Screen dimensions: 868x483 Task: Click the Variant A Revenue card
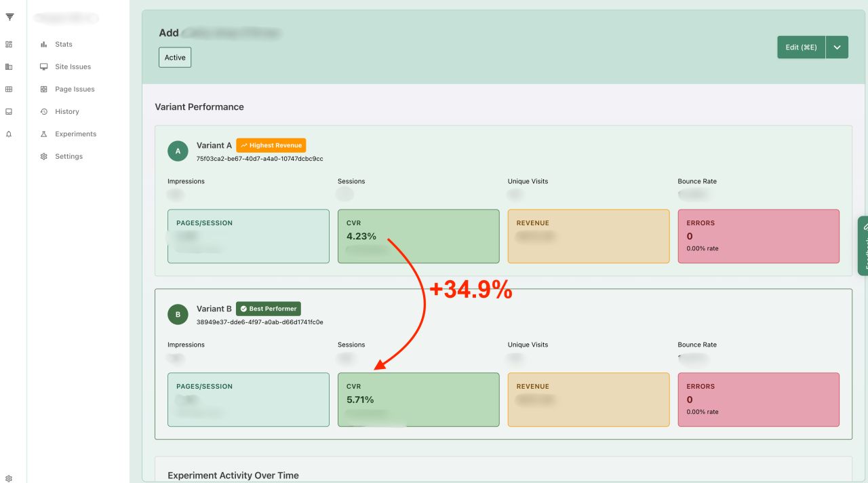[x=589, y=236]
